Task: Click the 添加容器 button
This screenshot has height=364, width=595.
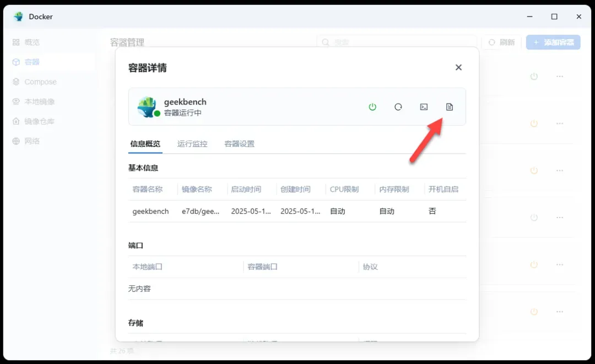Action: (553, 42)
